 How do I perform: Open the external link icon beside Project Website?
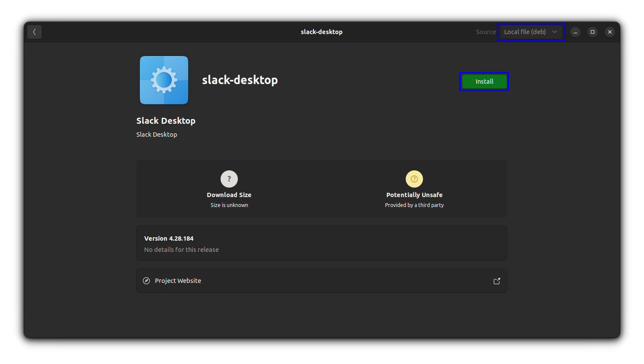click(496, 281)
